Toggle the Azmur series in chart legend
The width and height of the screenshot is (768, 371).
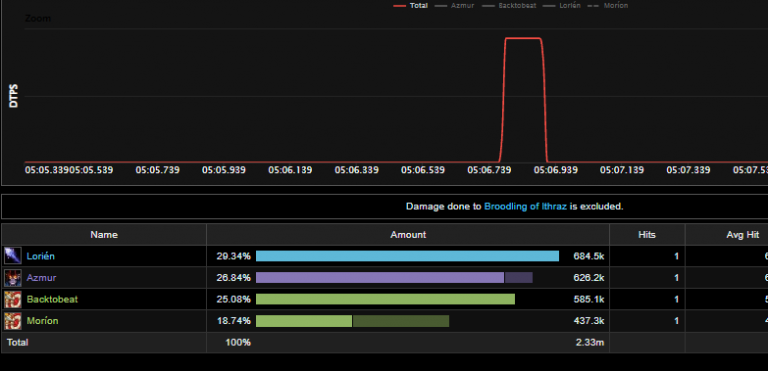[x=455, y=6]
